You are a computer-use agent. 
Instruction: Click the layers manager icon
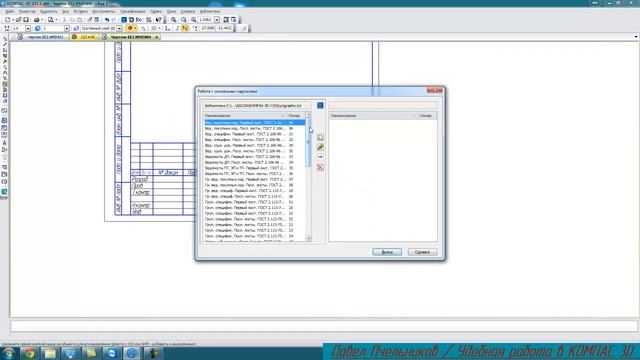(x=76, y=29)
